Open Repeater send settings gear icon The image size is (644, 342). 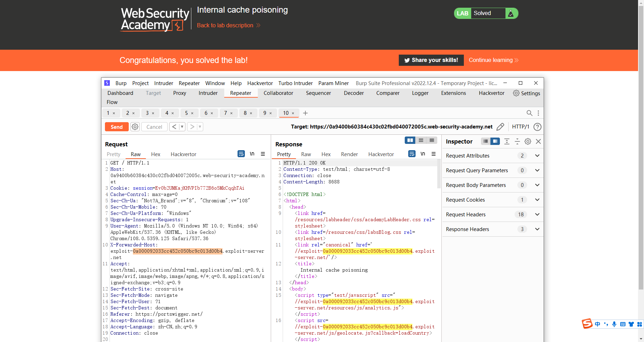(x=135, y=127)
